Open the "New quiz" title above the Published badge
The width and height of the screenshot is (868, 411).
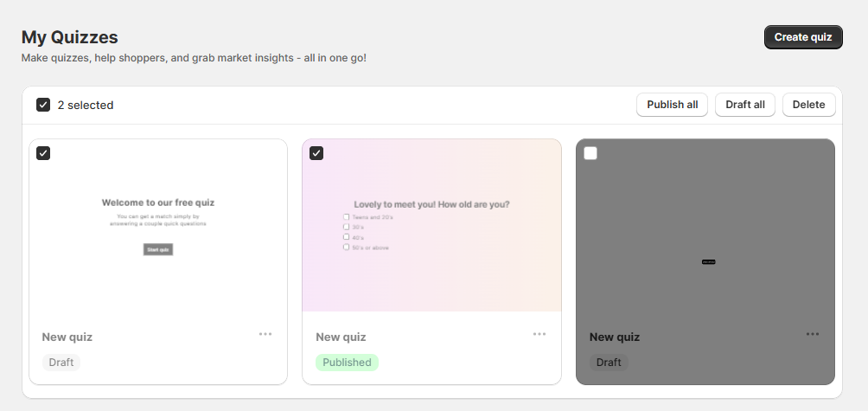tap(341, 337)
